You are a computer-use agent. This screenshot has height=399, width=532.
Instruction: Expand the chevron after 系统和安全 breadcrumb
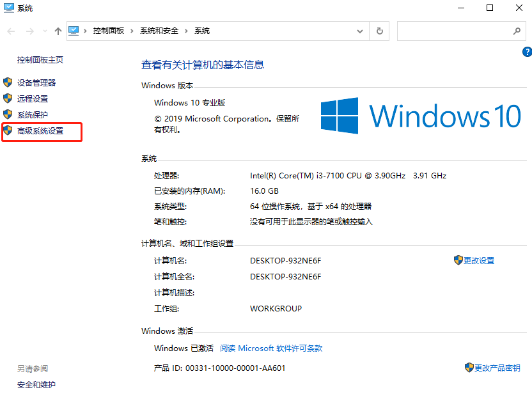[x=187, y=31]
